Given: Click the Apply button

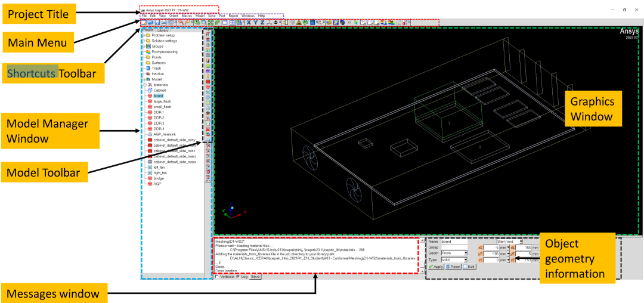Looking at the screenshot, I should point(436,267).
